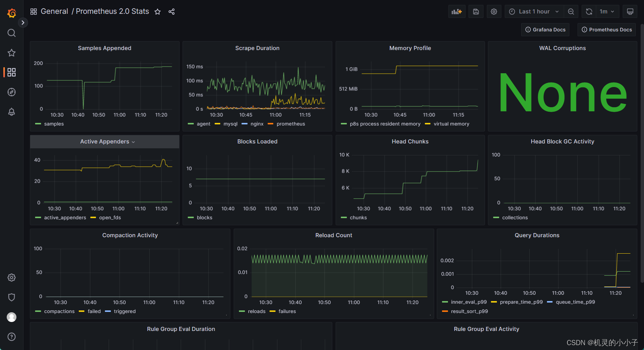Screen dimensions: 644x350
Task: Share the dashboard via share icon
Action: 171,12
